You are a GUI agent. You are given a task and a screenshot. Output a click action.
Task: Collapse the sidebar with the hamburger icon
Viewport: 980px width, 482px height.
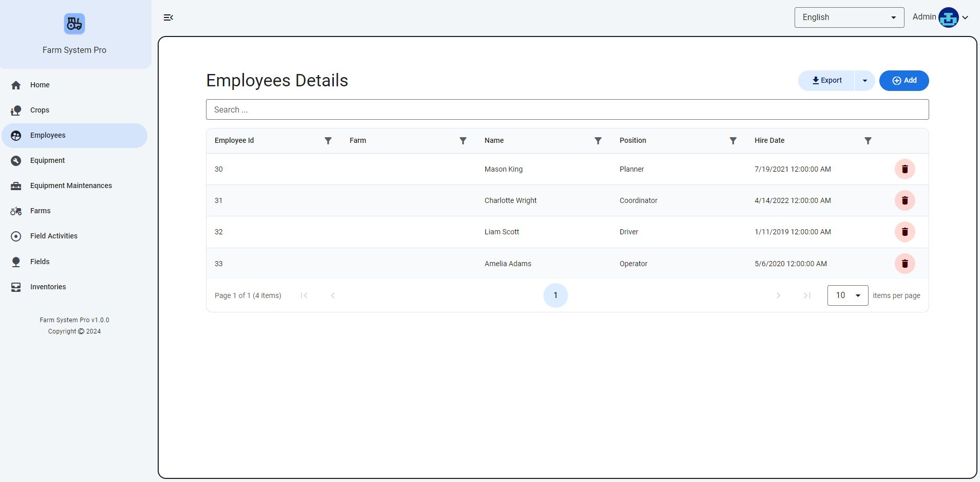click(168, 17)
